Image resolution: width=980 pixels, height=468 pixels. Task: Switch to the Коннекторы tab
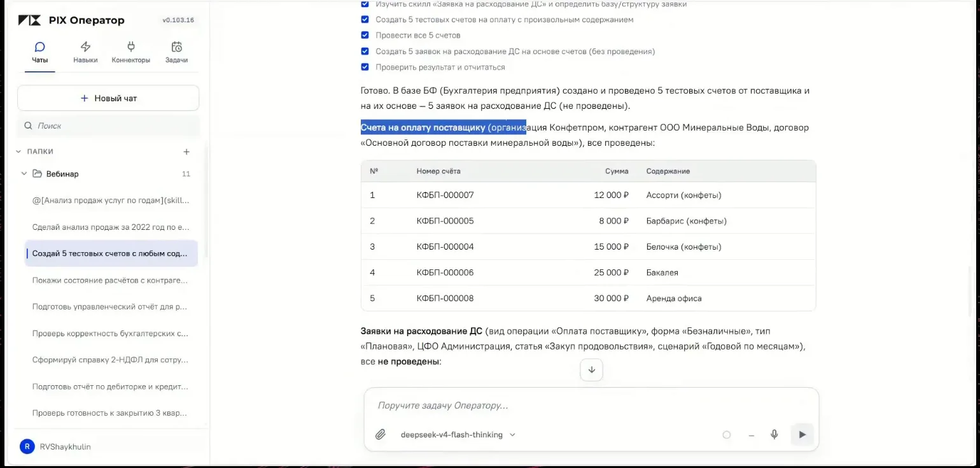coord(131,53)
